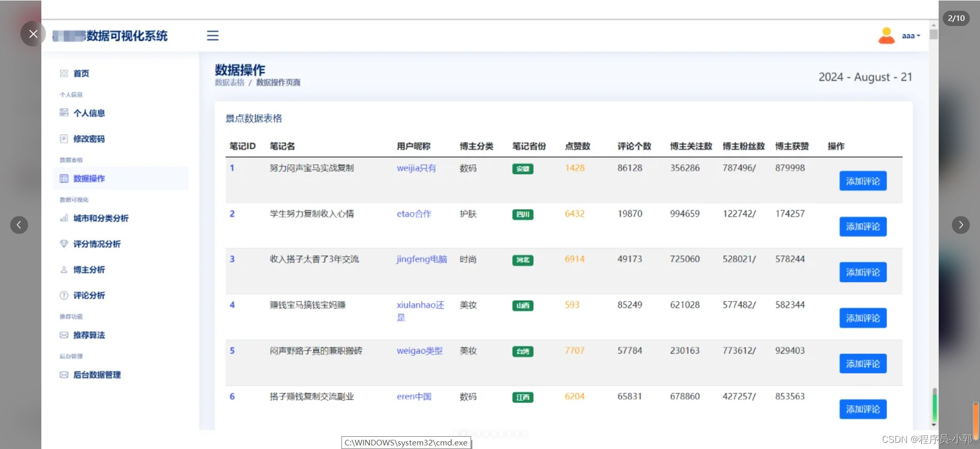The height and width of the screenshot is (449, 980).
Task: Open the weigao类型 user link
Action: (x=420, y=351)
